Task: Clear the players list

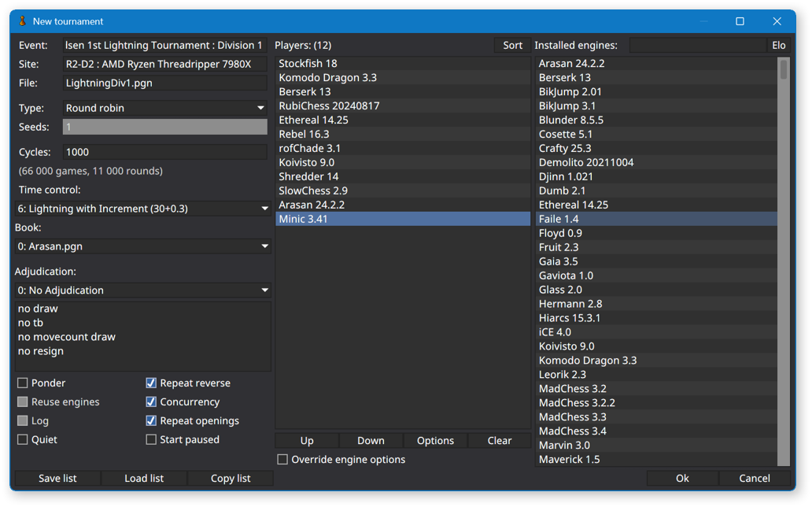Action: (x=499, y=441)
